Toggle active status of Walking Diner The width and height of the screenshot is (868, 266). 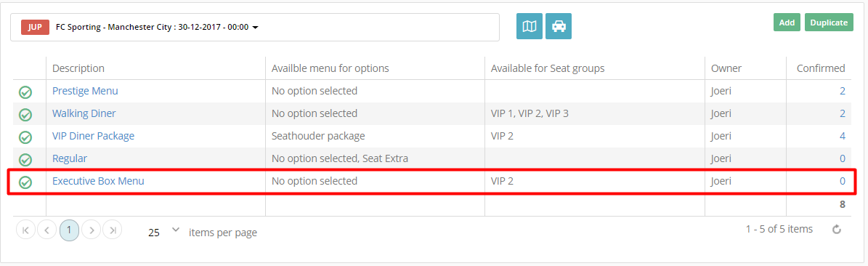25,115
